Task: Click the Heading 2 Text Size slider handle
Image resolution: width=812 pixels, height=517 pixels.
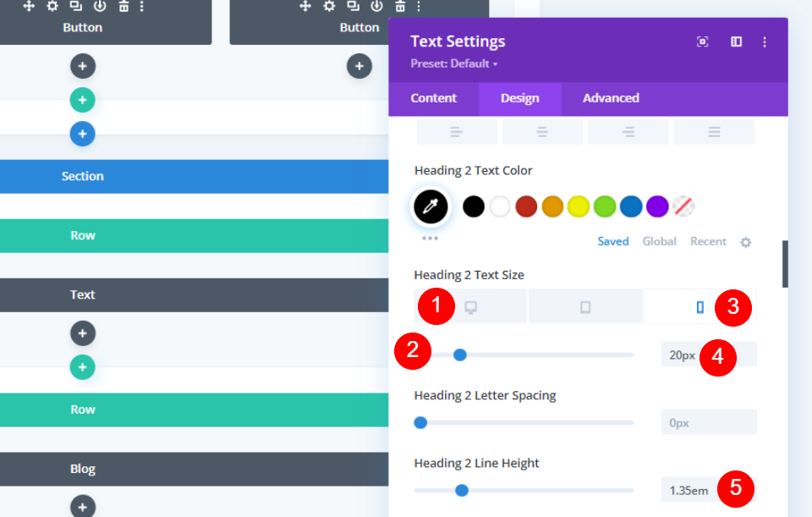Action: (460, 355)
